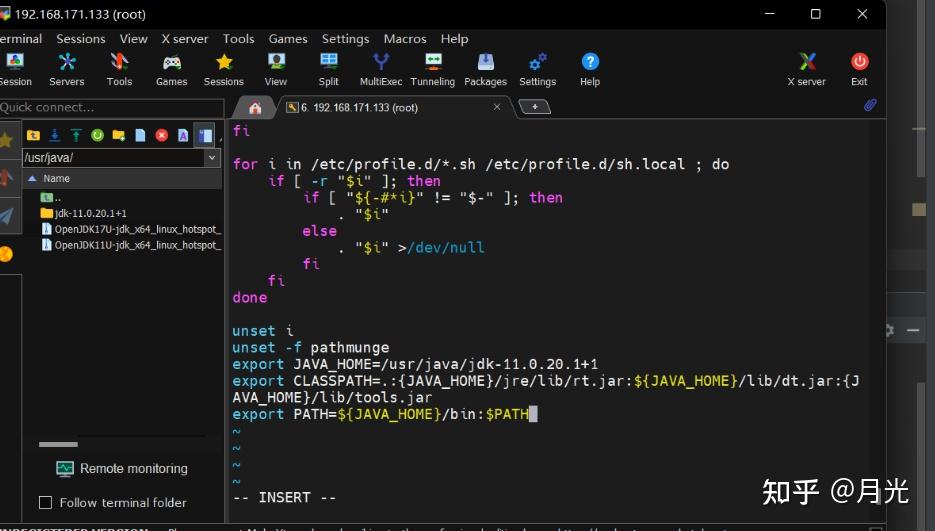The height and width of the screenshot is (531, 935).
Task: Click the file list horizontal scrollbar
Action: click(58, 444)
